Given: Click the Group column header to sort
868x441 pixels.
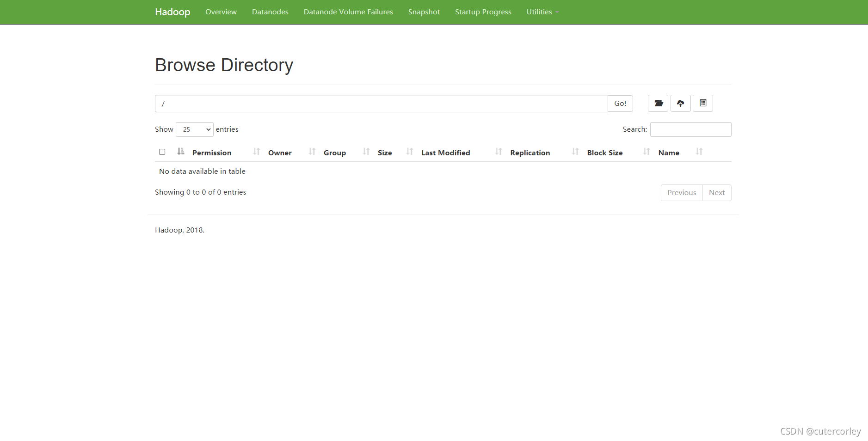Looking at the screenshot, I should 335,153.
